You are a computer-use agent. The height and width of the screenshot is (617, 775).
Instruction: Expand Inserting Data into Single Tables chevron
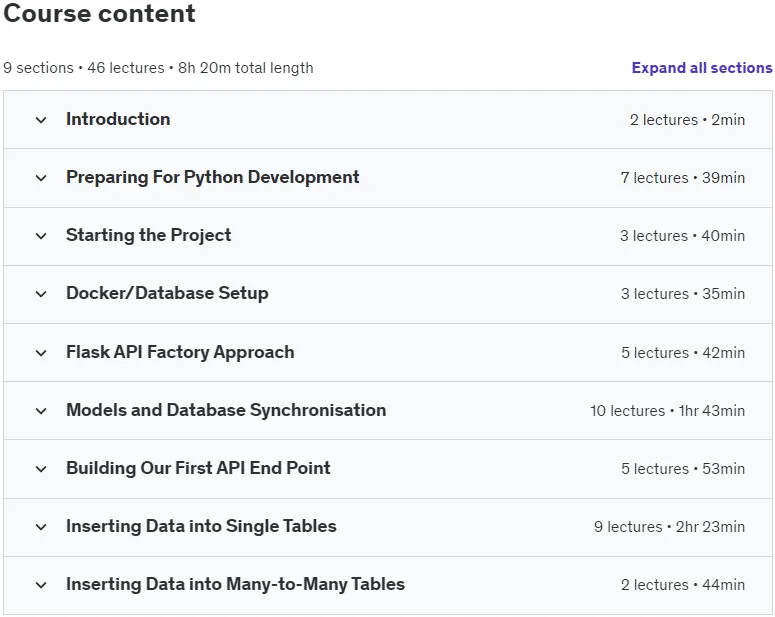click(41, 527)
